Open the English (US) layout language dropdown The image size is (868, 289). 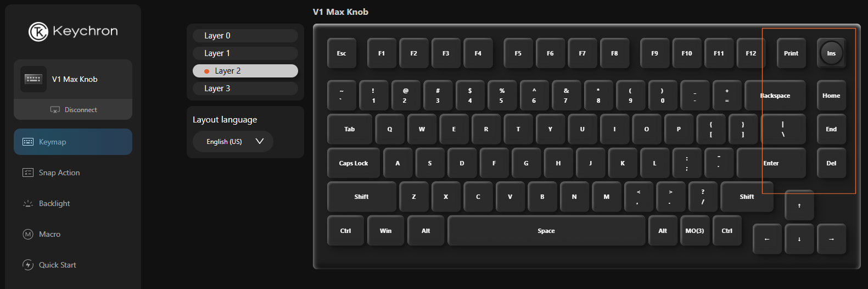pos(233,142)
